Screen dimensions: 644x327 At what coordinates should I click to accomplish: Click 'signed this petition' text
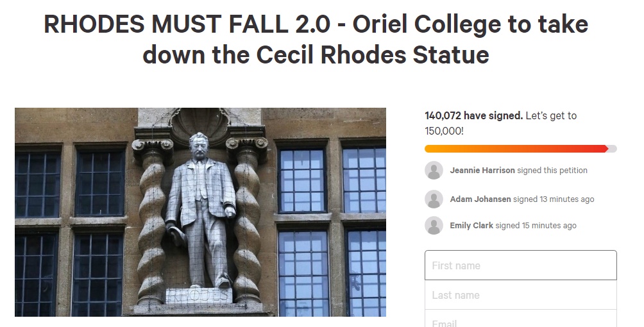(x=552, y=171)
